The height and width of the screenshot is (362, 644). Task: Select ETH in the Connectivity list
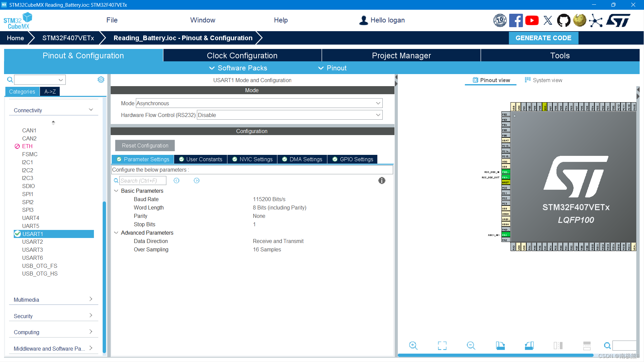coord(27,146)
